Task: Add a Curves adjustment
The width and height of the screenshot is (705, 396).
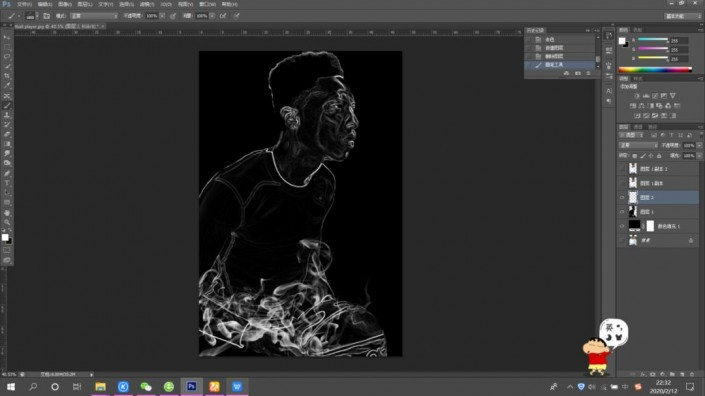Action: click(x=655, y=96)
